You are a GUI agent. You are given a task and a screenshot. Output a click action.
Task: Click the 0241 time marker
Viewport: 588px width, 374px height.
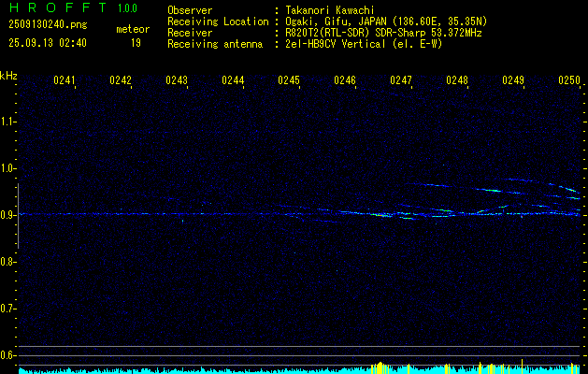coord(65,80)
